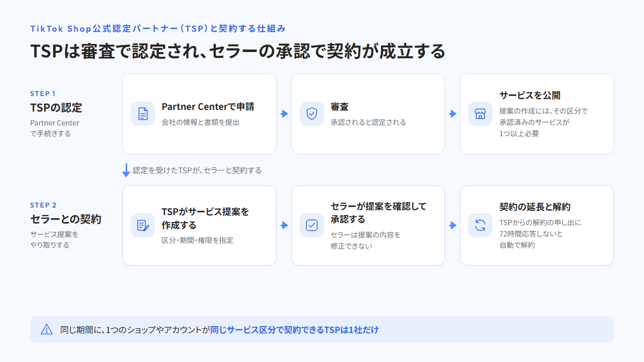Click the warning triangle icon in the bottom notice
This screenshot has width=644, height=362.
pyautogui.click(x=47, y=329)
